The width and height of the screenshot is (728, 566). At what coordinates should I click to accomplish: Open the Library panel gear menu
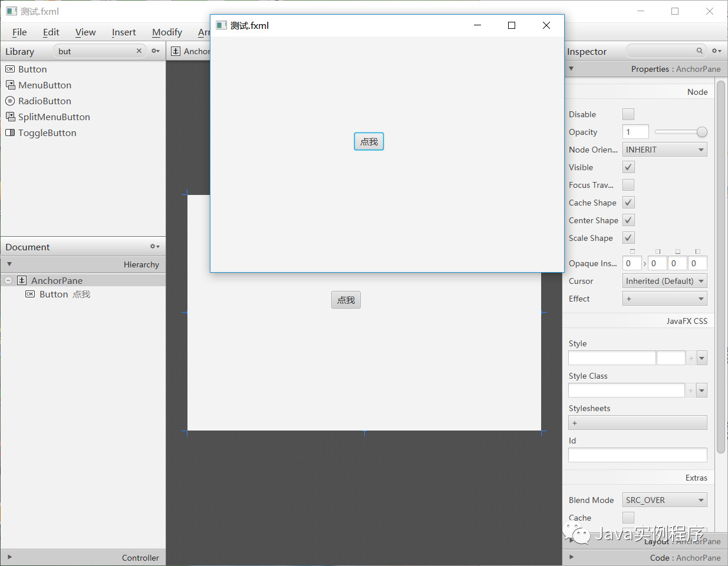coord(155,51)
